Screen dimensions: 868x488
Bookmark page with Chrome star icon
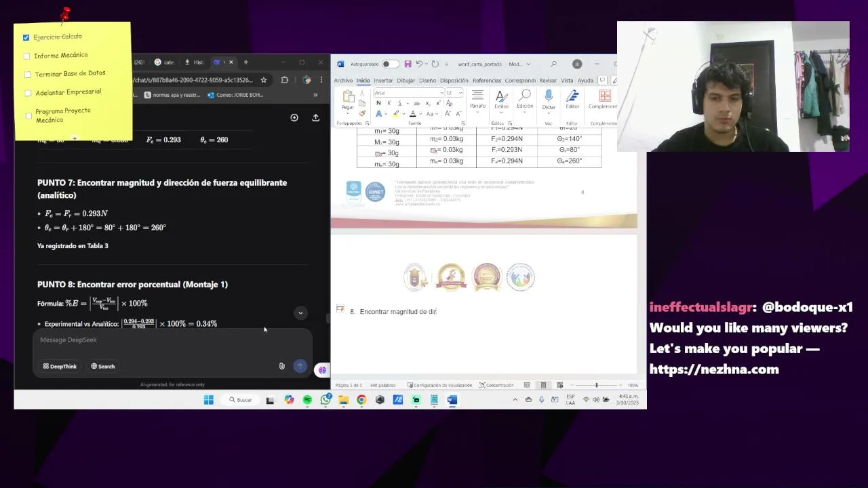coord(264,80)
